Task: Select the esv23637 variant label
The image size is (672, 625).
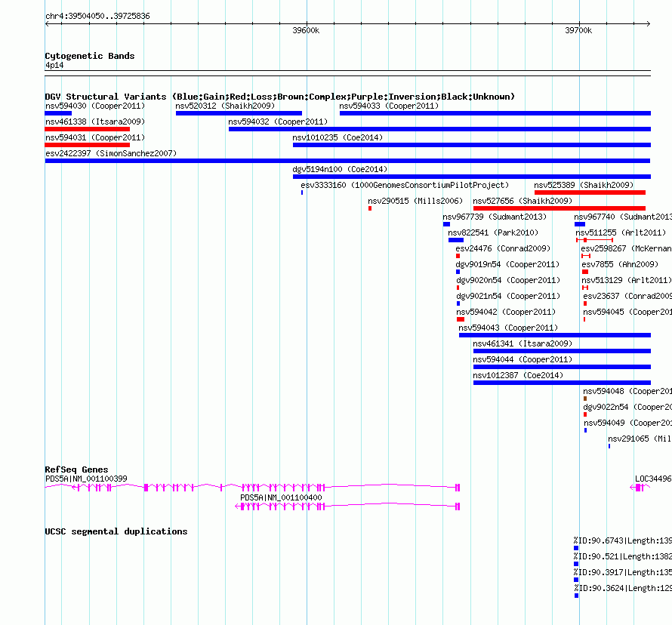Action: 627,296
